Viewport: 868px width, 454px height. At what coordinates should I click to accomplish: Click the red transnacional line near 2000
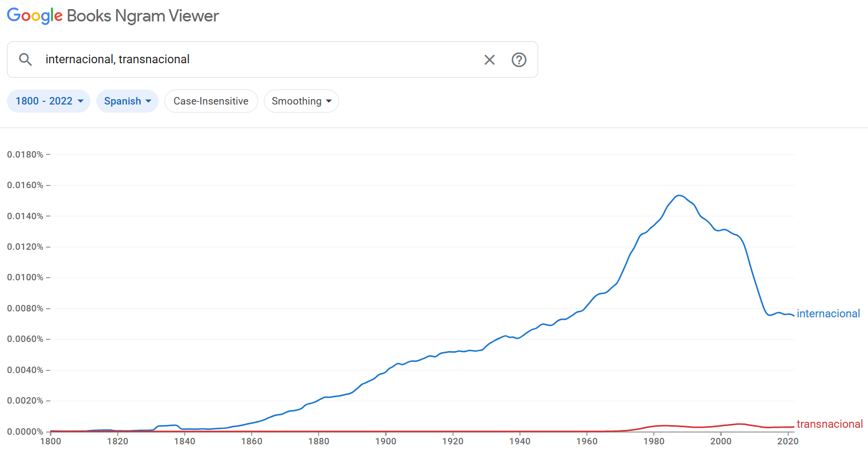tap(721, 426)
